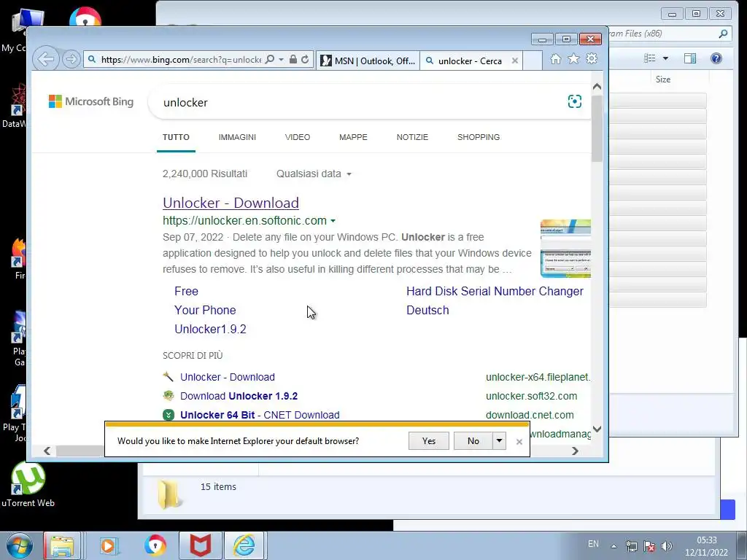Click the vertical scrollbar down arrow

click(597, 429)
